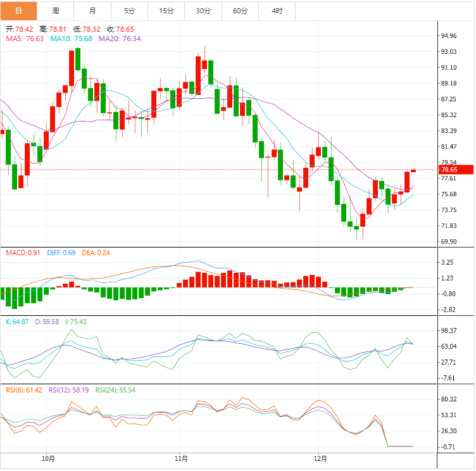Switch to the 60分 timeframe tab
The height and width of the screenshot is (471, 476).
point(241,11)
